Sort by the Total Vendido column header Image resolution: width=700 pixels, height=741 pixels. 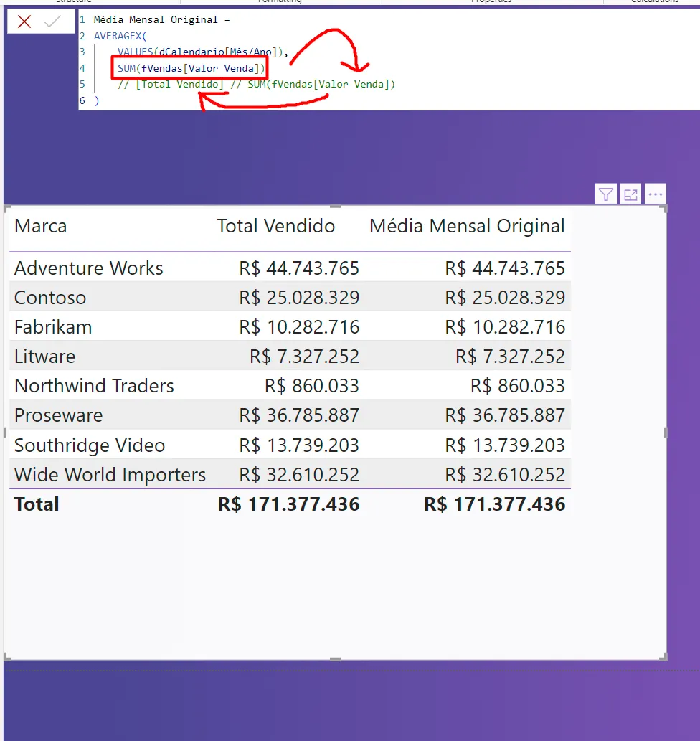coord(276,227)
